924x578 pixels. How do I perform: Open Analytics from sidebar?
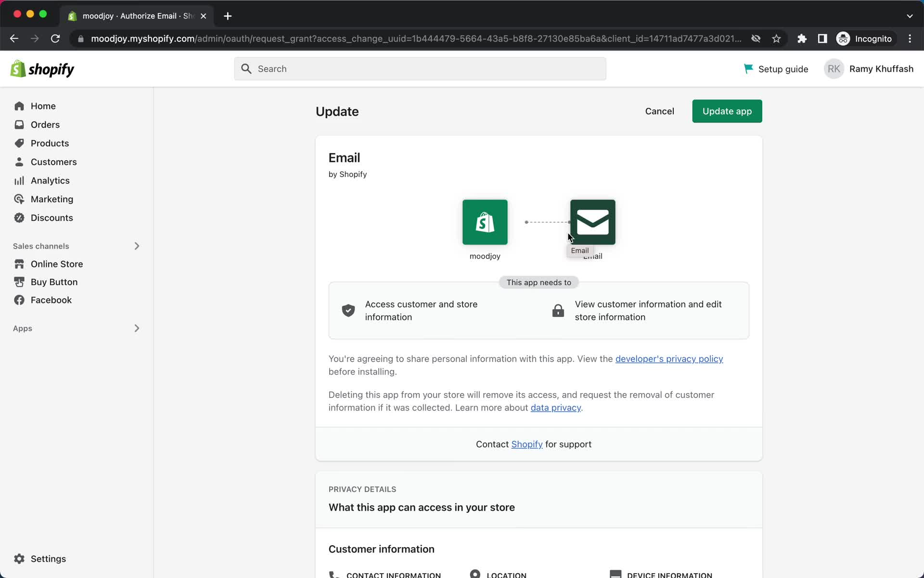point(50,181)
